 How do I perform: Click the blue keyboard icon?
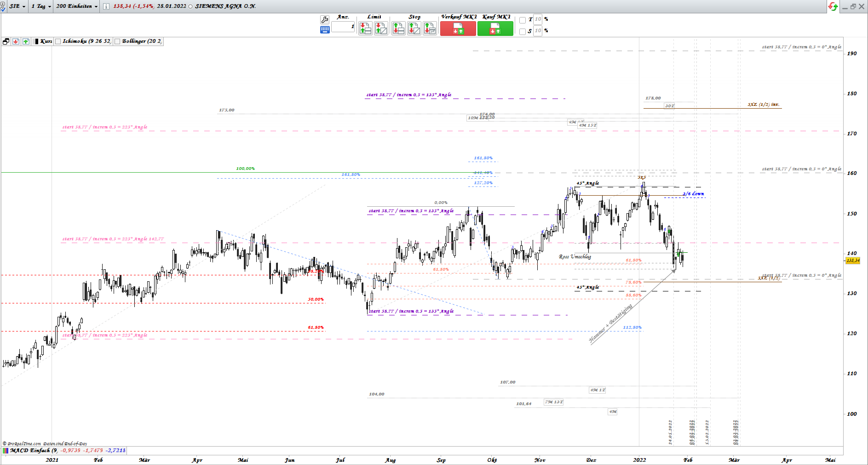325,30
